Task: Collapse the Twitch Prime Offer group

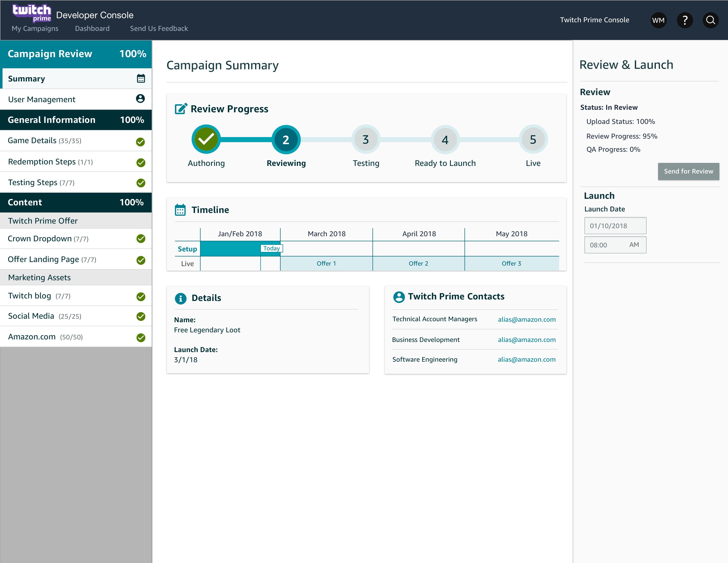Action: [76, 221]
